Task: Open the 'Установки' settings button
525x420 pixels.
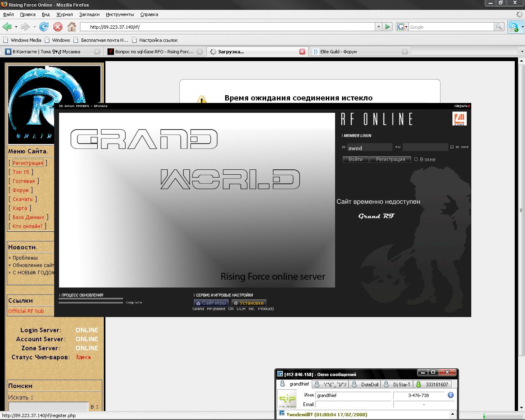Action: 249,303
